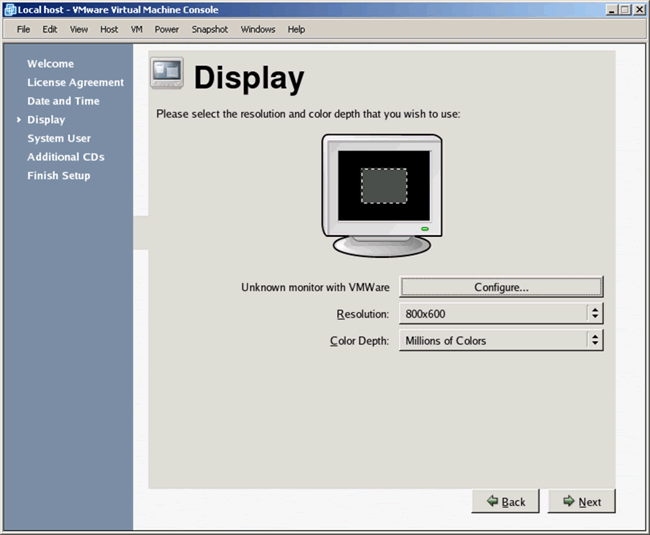Click the VMware console title bar icon
Image resolution: width=650 pixels, height=535 pixels.
(x=9, y=9)
